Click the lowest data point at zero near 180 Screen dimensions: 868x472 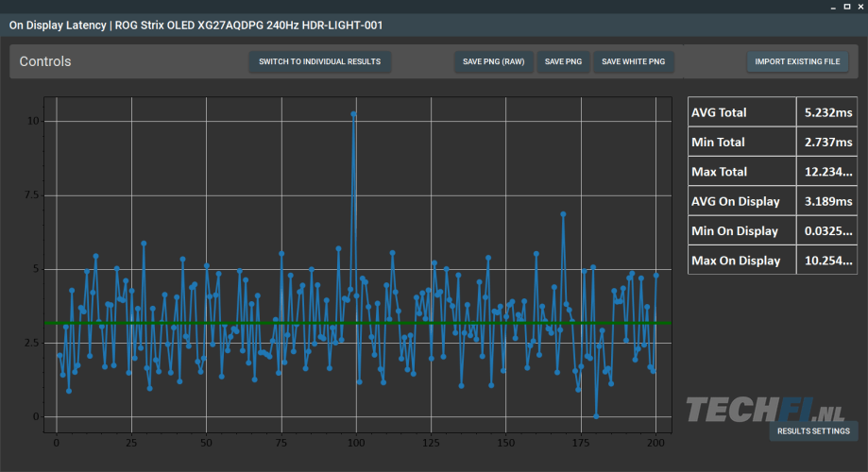pyautogui.click(x=596, y=416)
